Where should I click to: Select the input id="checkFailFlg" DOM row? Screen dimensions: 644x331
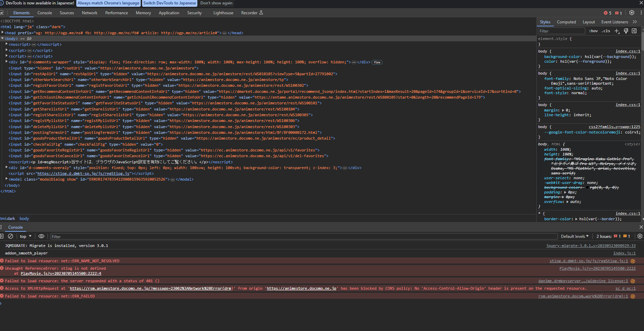(268, 144)
